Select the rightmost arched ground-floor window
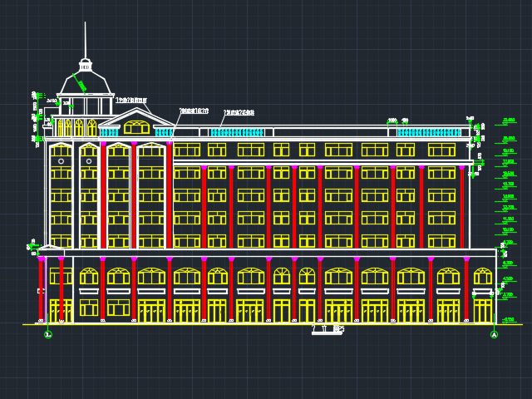 (482, 275)
